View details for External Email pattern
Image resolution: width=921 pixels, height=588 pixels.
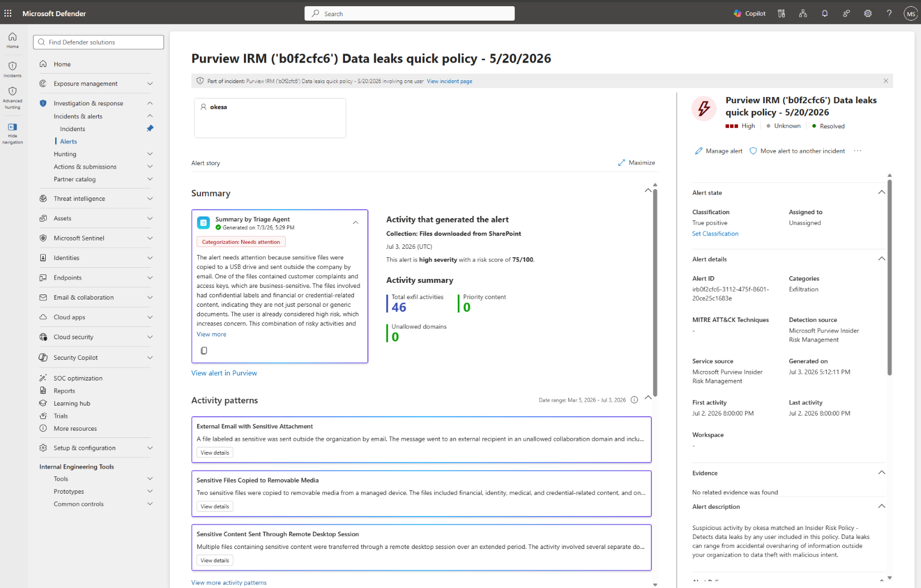pos(215,452)
